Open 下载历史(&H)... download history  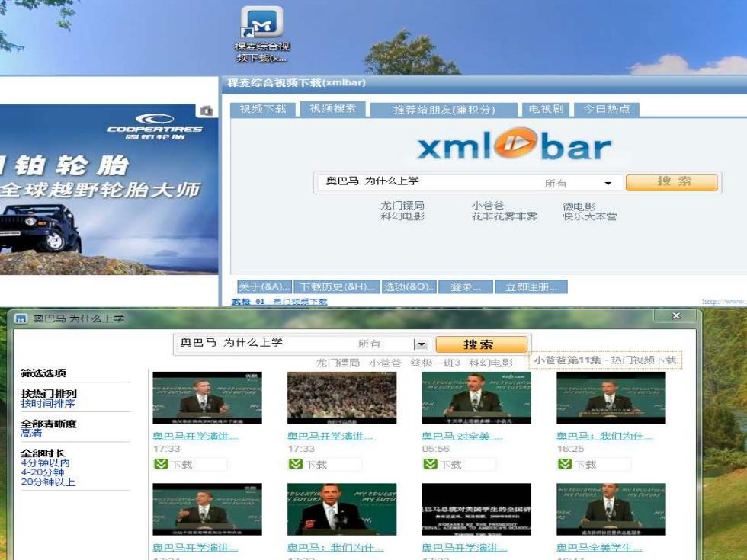pos(337,286)
